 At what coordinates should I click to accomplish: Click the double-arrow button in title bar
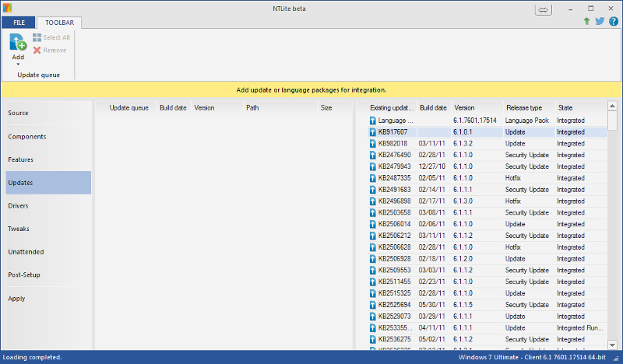click(x=543, y=10)
